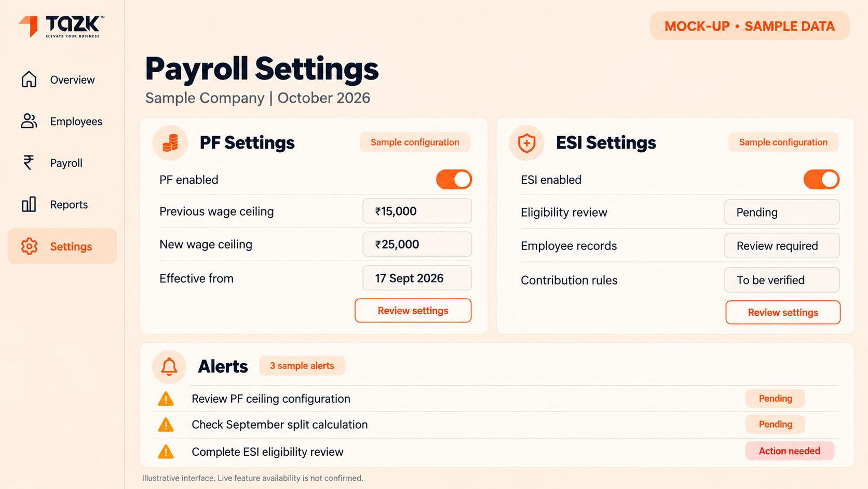Viewport: 868px width, 489px height.
Task: Click the Settings gear icon
Action: pos(29,246)
